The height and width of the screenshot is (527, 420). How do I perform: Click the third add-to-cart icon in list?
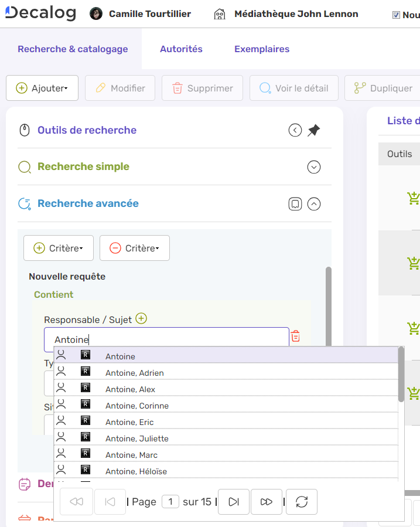[x=414, y=328]
